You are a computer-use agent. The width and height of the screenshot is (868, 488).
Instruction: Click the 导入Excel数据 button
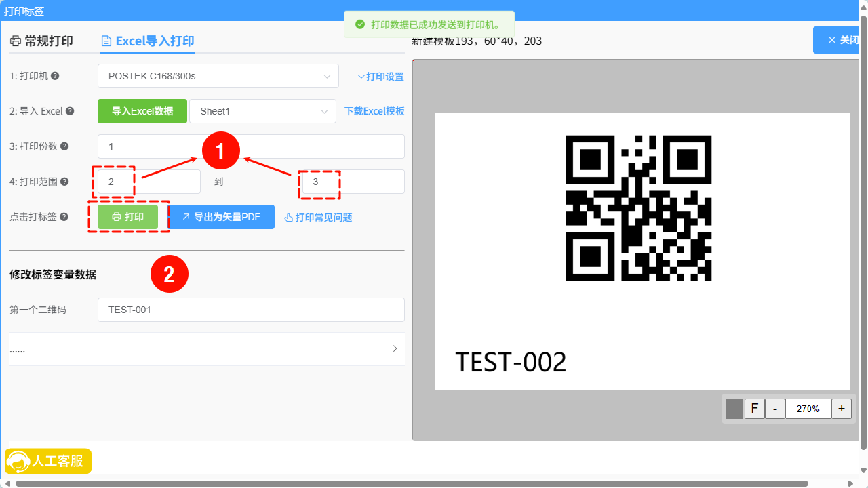click(142, 111)
